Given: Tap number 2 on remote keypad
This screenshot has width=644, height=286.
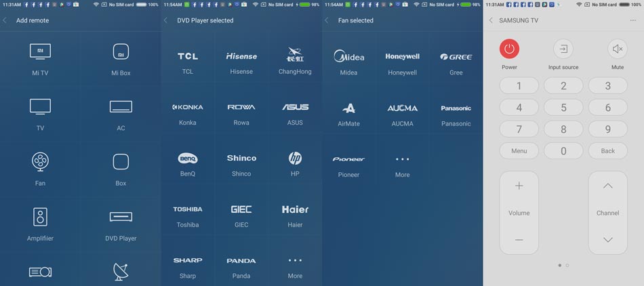Looking at the screenshot, I should point(563,86).
